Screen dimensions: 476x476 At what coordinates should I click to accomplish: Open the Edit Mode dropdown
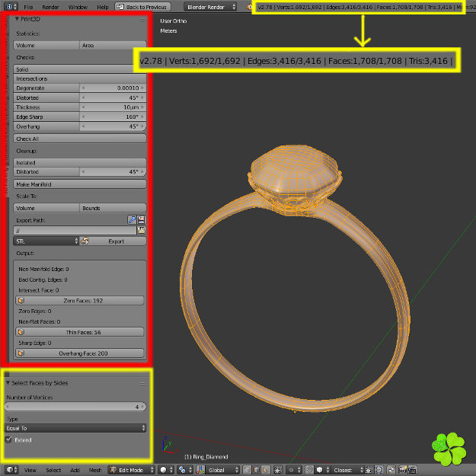click(x=131, y=470)
